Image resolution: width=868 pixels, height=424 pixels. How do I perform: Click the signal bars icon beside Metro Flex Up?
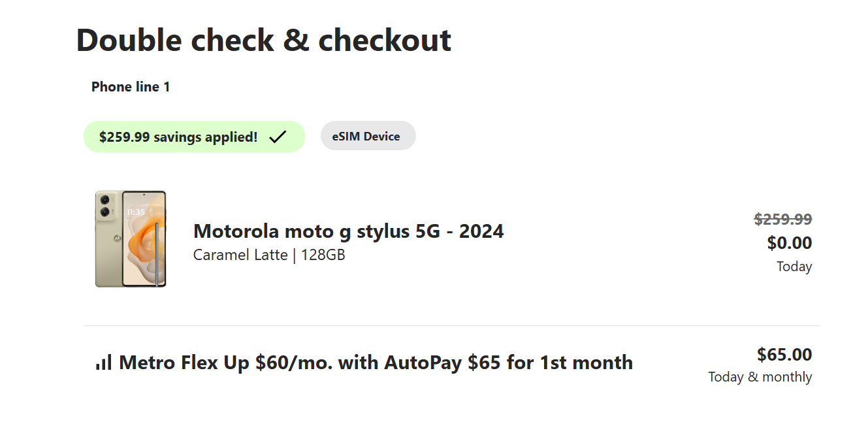[104, 363]
